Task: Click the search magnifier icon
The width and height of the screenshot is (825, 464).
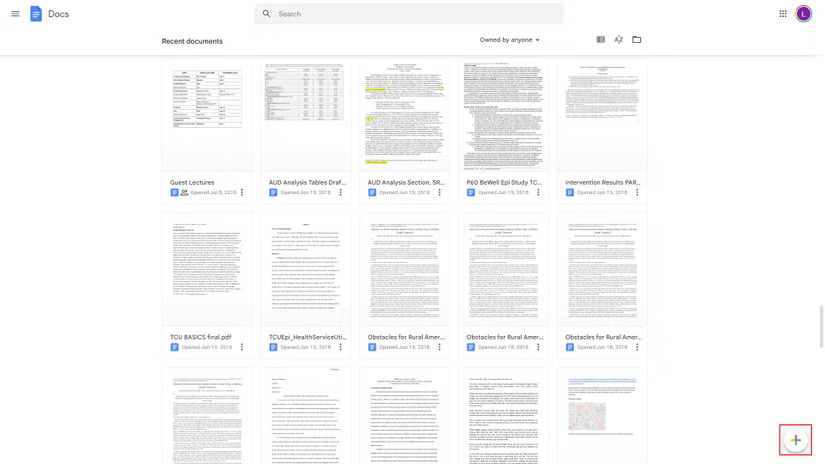Action: [267, 14]
